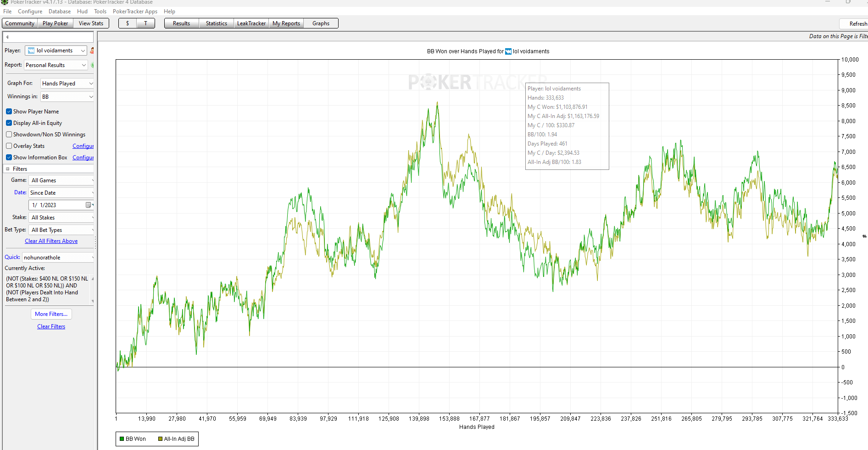Open the Configure menu
Screen dimensions: 868x450
(x=30, y=11)
